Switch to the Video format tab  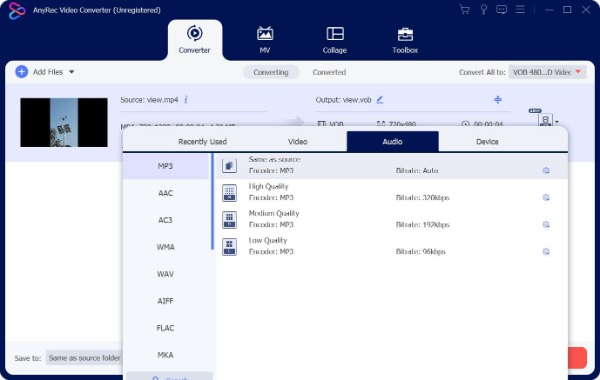tap(297, 142)
